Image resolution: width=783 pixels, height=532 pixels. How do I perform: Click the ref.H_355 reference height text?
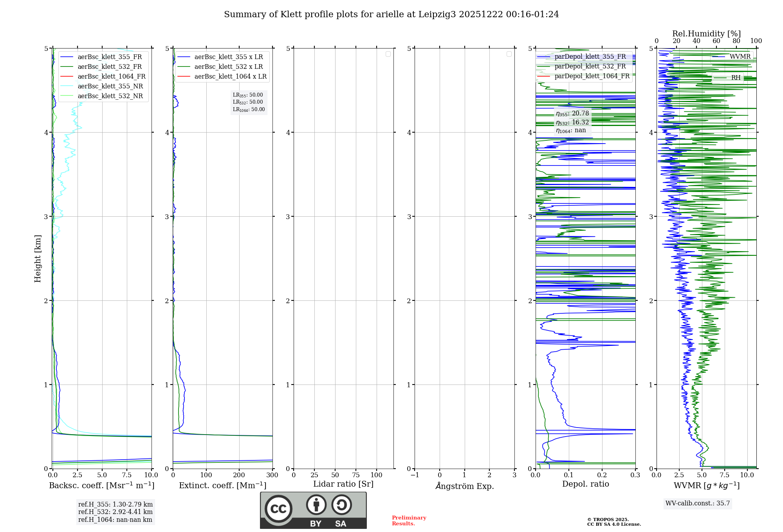[x=115, y=505]
